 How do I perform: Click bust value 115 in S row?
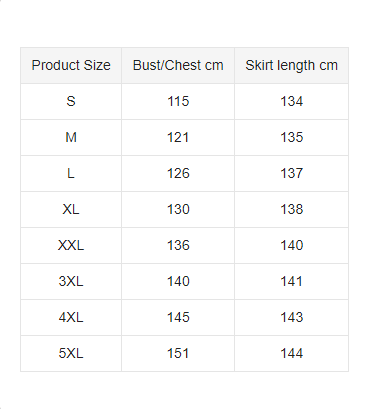178,101
